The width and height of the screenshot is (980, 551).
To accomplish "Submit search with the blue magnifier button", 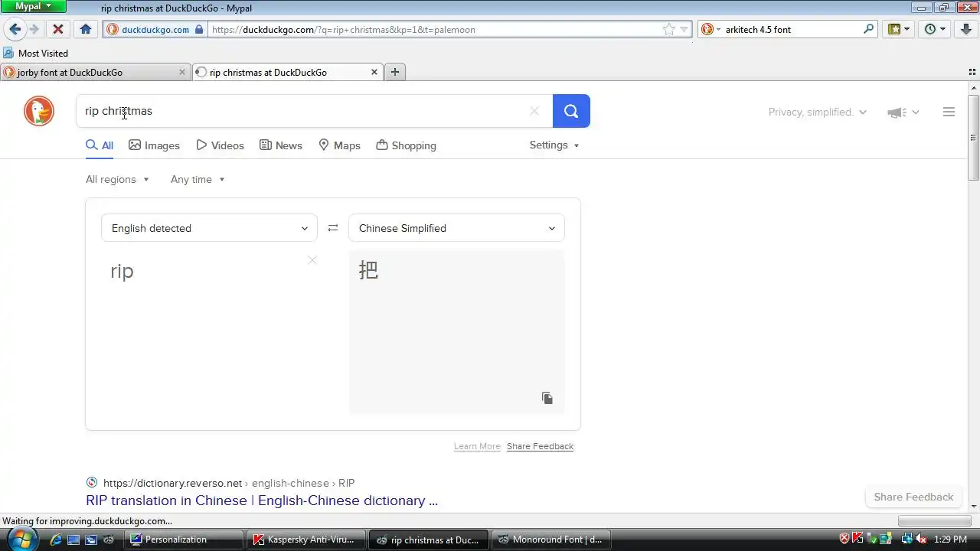I will [x=571, y=111].
